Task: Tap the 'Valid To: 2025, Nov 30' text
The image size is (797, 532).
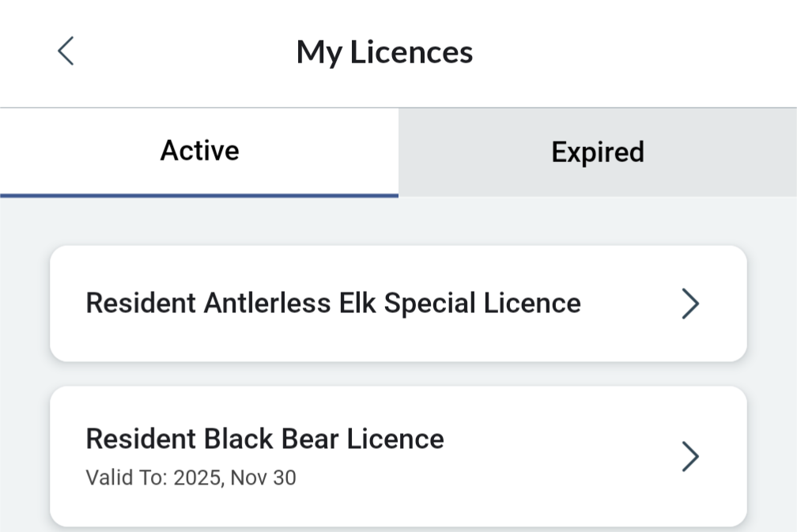Action: pos(191,477)
